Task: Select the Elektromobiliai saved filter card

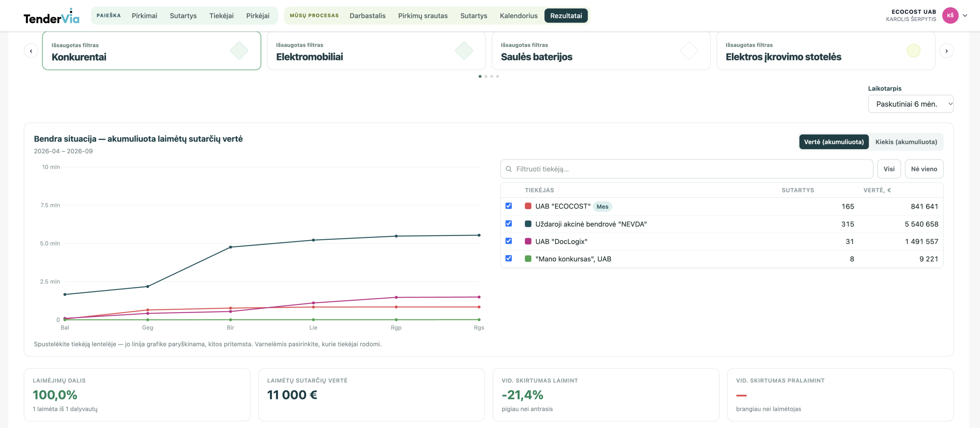Action: (x=376, y=51)
